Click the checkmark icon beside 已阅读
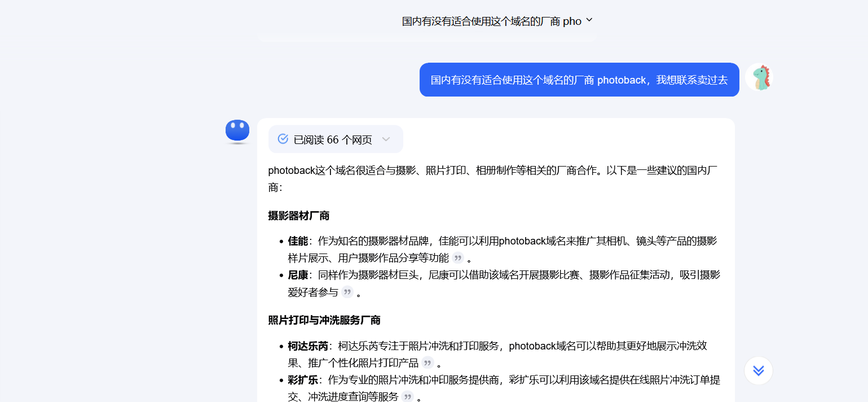868x402 pixels. [283, 139]
